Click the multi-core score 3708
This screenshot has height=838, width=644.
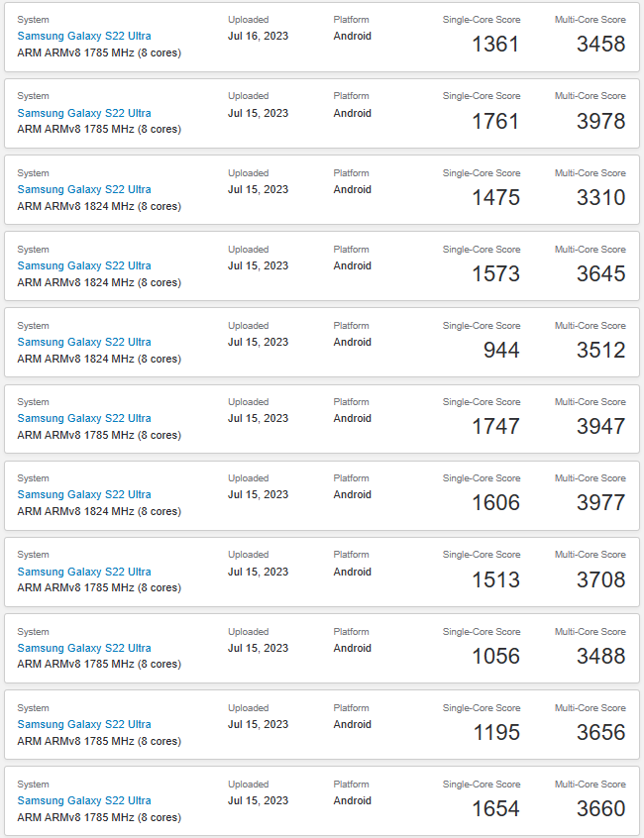tap(600, 579)
